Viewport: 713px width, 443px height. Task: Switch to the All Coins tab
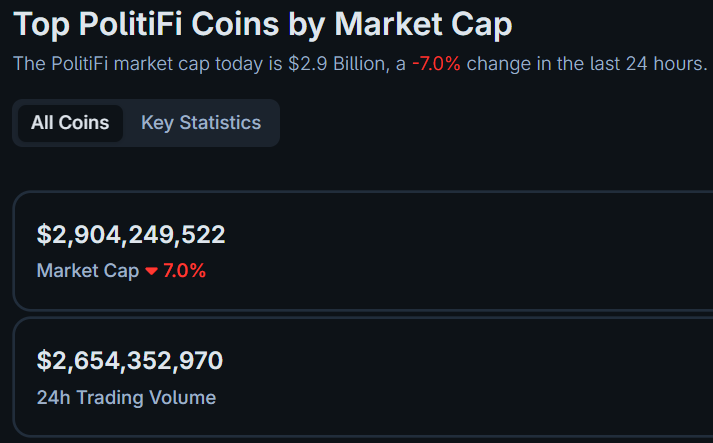(x=70, y=123)
